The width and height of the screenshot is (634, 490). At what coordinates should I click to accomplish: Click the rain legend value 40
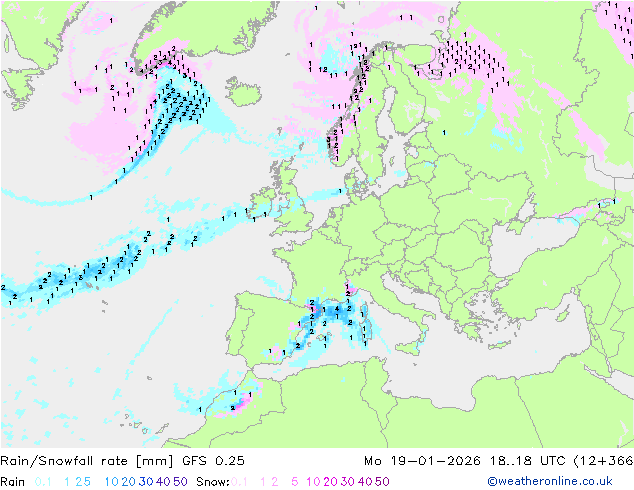pyautogui.click(x=163, y=482)
